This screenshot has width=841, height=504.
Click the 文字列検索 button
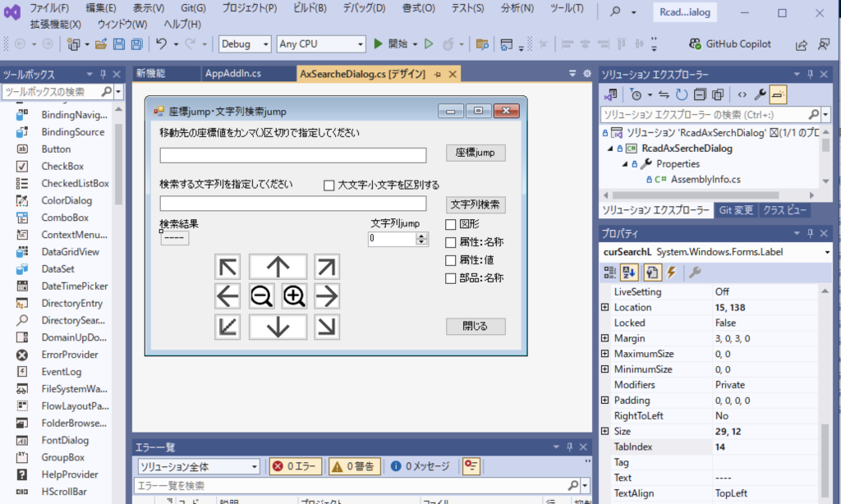tap(476, 204)
